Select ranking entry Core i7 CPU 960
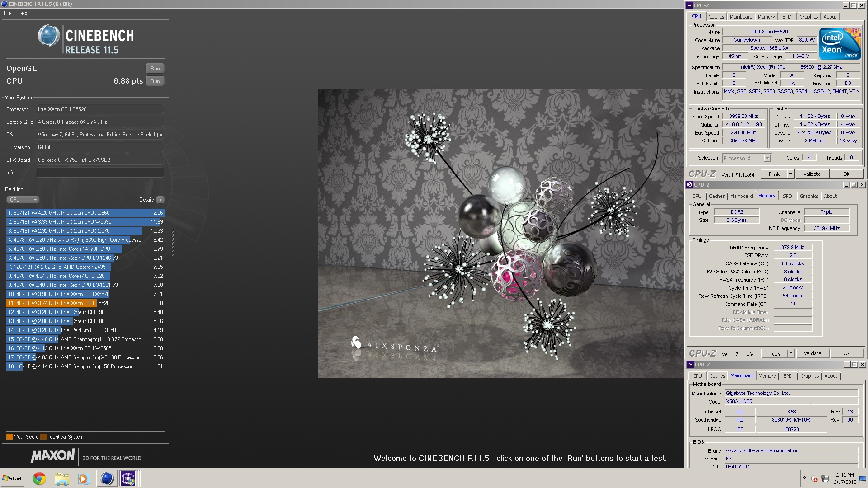 85,312
